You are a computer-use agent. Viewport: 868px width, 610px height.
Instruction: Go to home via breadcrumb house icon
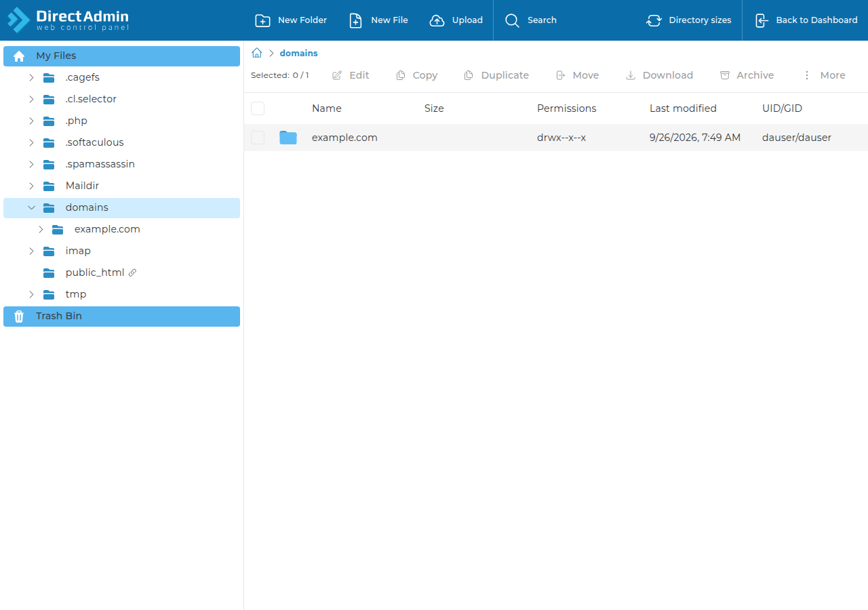257,53
